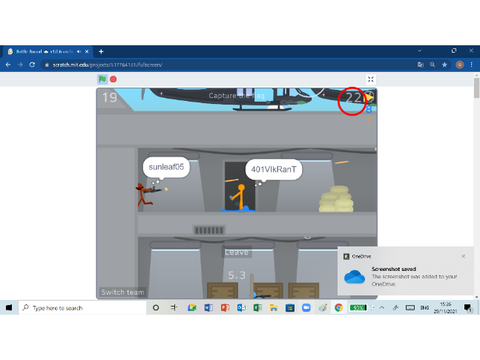Image resolution: width=480 pixels, height=360 pixels.
Task: Mute the Scratch tab via speaker icon
Action: click(79, 51)
